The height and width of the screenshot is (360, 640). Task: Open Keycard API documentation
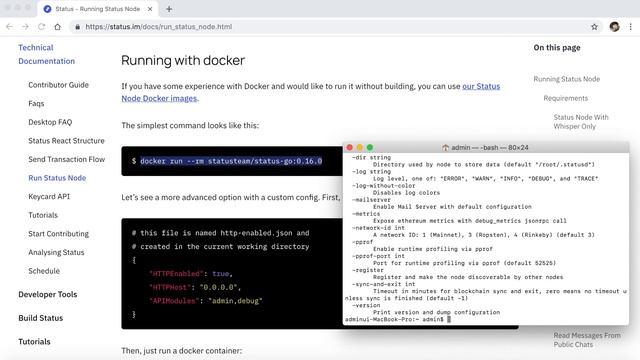(x=49, y=196)
